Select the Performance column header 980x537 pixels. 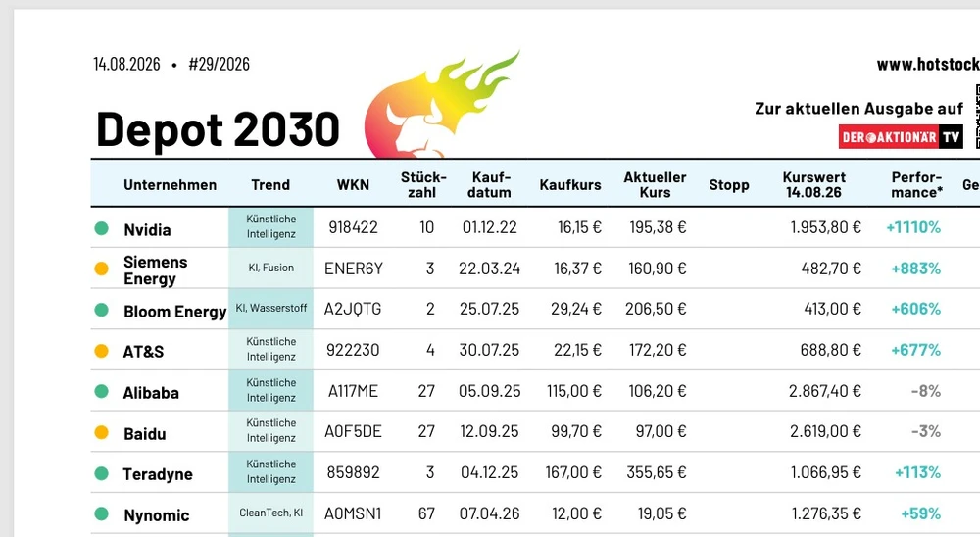[x=916, y=185]
